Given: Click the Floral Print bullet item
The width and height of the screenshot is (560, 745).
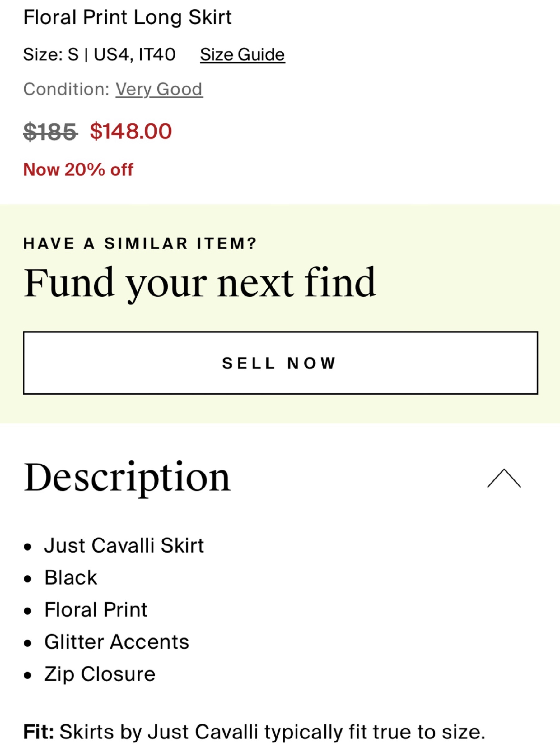Looking at the screenshot, I should click(x=96, y=610).
